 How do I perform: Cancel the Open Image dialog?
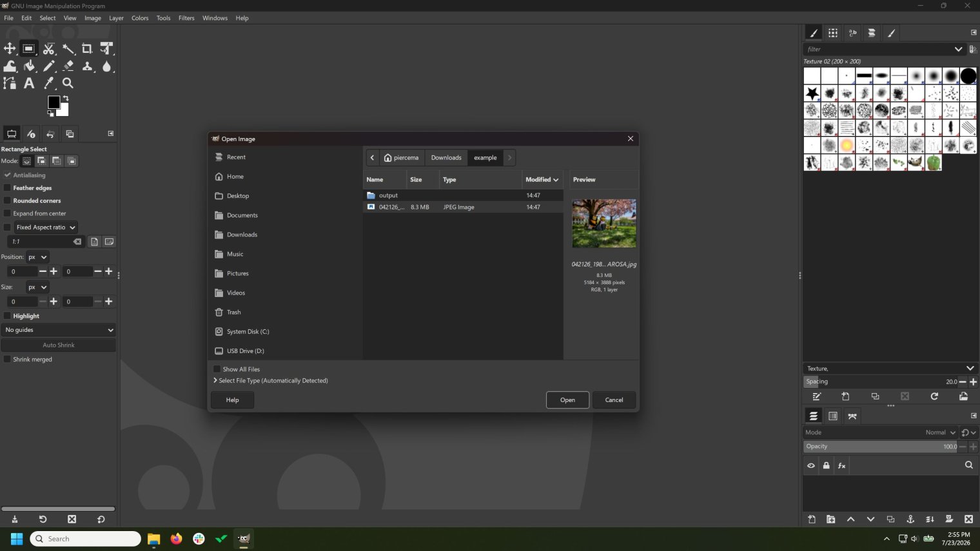(x=614, y=400)
